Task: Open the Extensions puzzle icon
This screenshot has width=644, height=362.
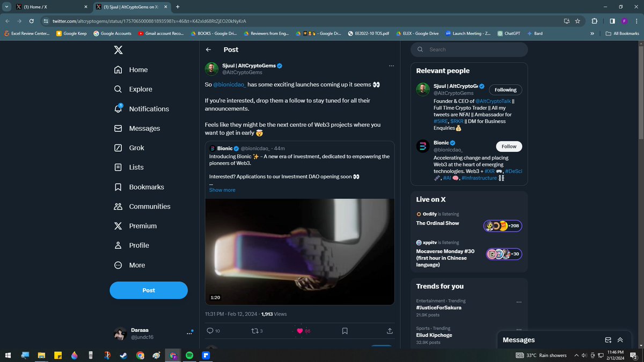Action: pos(595,21)
